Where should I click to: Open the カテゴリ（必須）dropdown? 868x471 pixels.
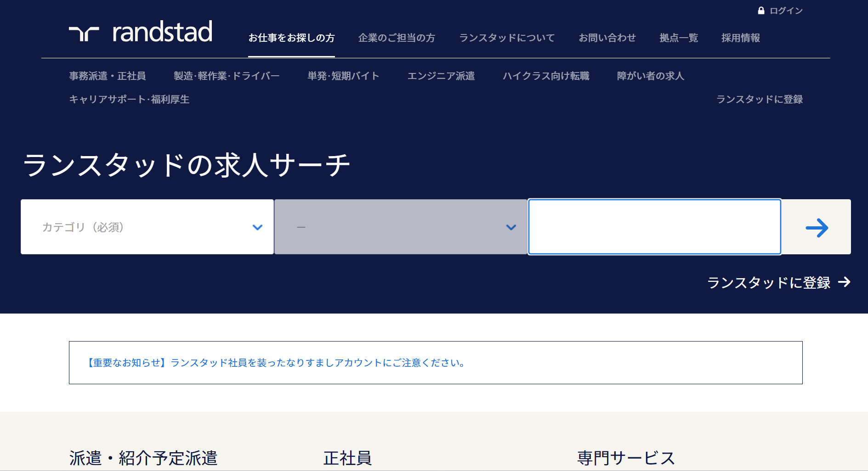pyautogui.click(x=147, y=227)
